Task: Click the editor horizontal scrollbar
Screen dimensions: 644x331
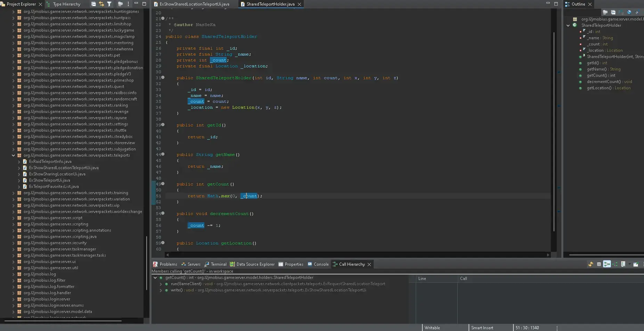Action: (358, 255)
